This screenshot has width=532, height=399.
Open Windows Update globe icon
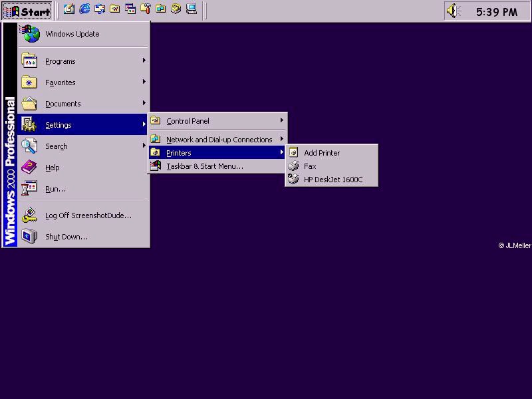click(x=31, y=34)
